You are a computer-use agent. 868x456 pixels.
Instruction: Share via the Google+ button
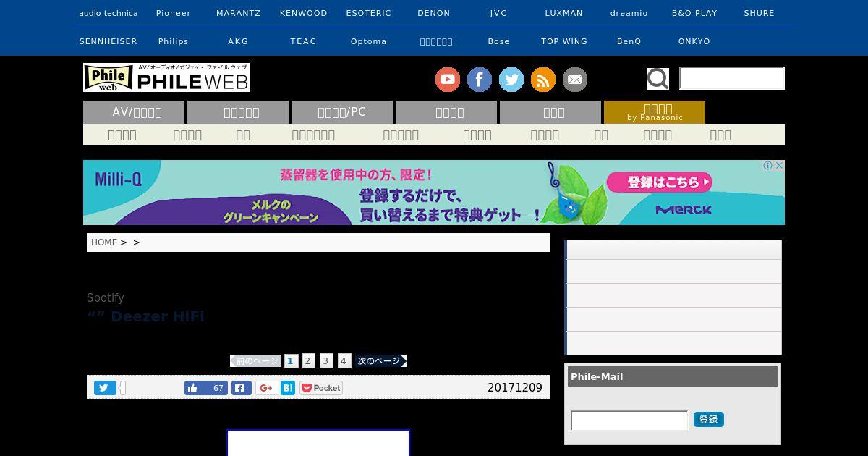(x=266, y=388)
